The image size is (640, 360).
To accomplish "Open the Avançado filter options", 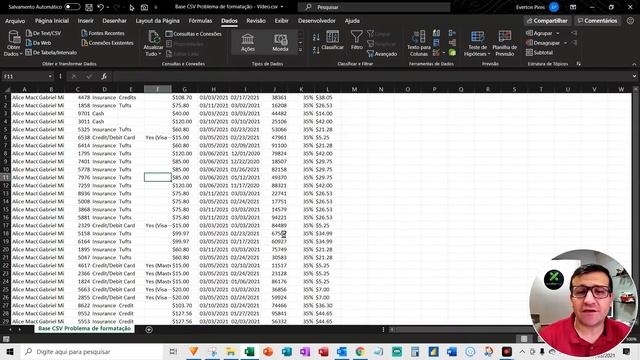I will click(x=382, y=54).
